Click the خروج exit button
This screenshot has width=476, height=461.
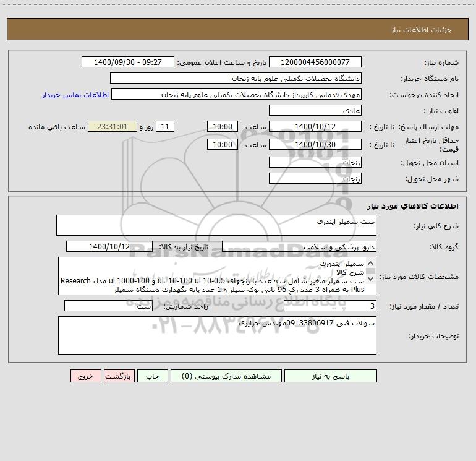tap(85, 376)
